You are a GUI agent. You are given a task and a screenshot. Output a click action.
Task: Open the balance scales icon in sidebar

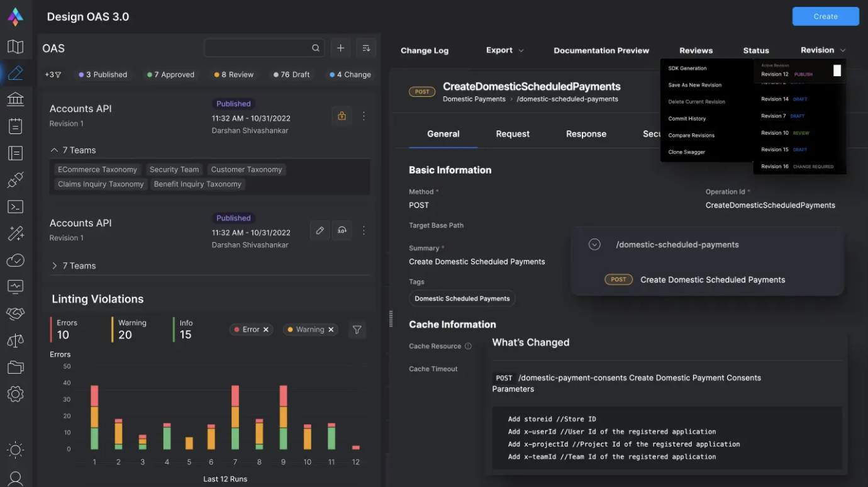pyautogui.click(x=16, y=340)
